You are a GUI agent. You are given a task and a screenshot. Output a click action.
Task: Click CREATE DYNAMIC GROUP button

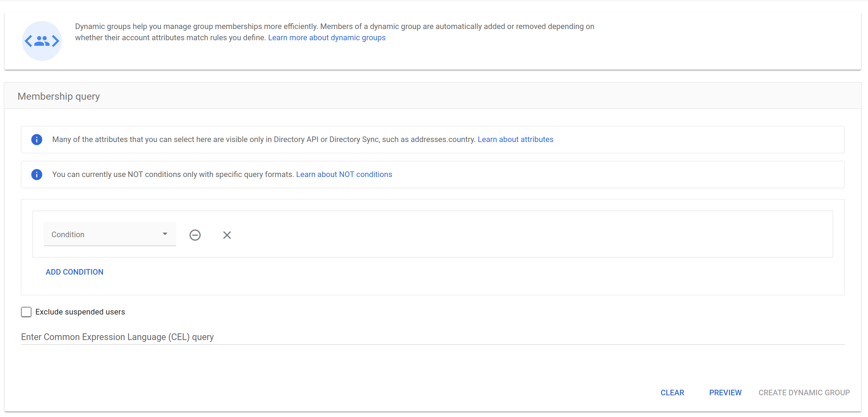click(x=804, y=393)
